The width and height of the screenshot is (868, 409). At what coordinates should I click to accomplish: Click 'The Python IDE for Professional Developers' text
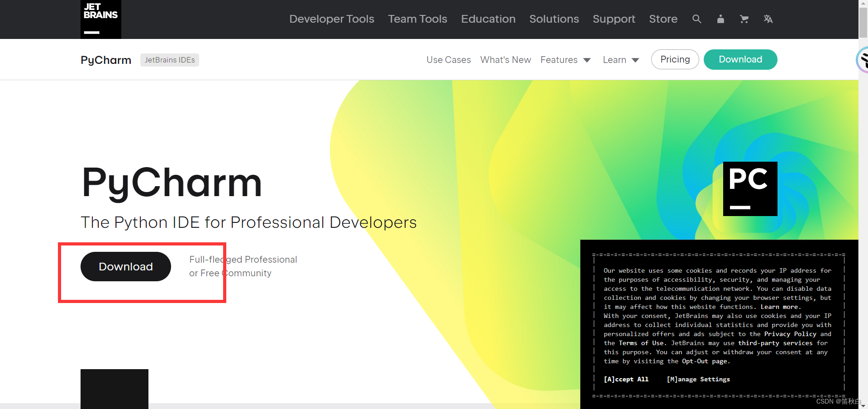point(248,222)
